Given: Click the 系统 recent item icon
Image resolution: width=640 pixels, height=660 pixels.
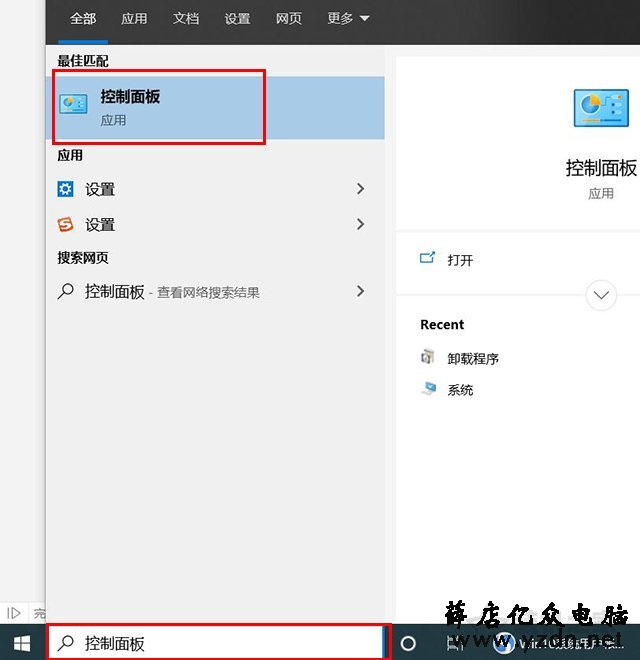Looking at the screenshot, I should [429, 389].
